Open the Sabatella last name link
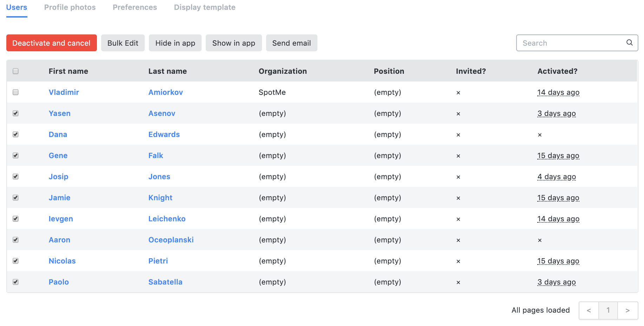The height and width of the screenshot is (326, 644). (165, 282)
